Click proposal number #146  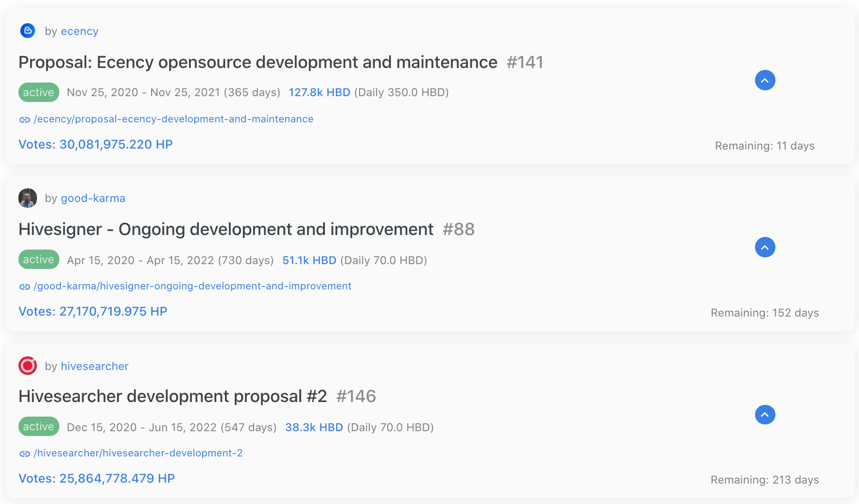356,396
